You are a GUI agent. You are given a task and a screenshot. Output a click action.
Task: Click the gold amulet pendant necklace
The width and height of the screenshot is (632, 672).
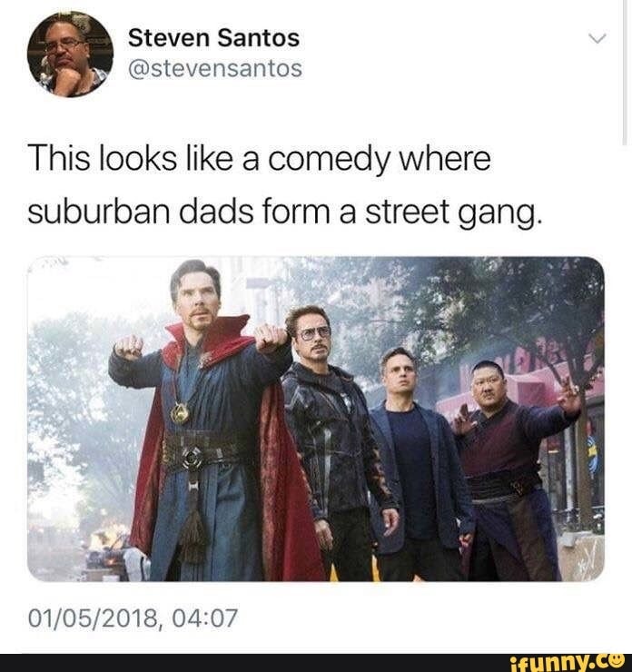coord(180,413)
